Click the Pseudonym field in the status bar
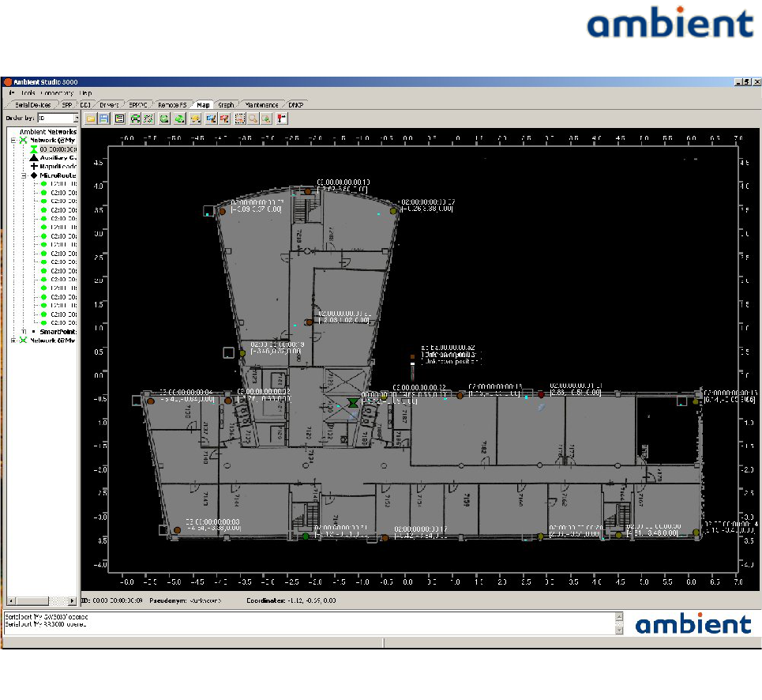762x700 pixels. tap(185, 600)
